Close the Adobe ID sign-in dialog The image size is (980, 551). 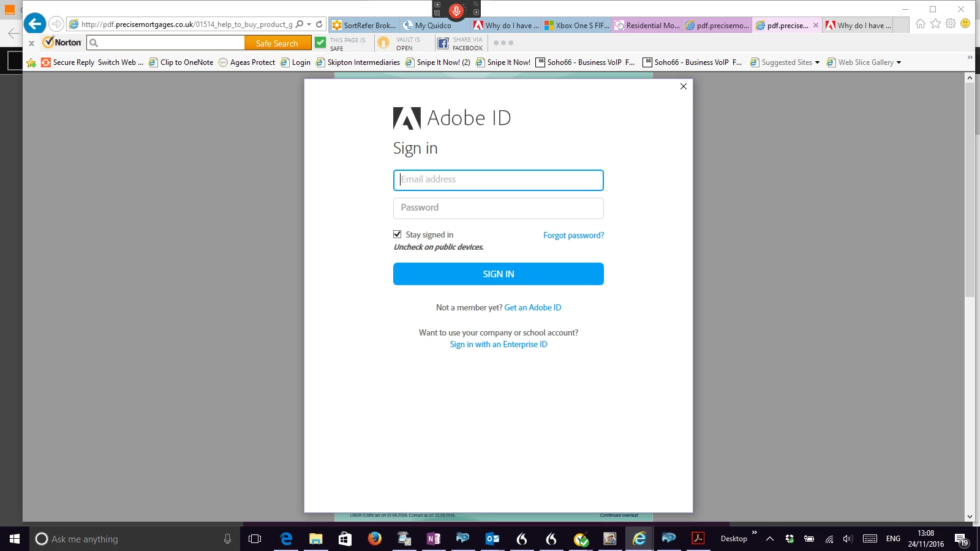(x=684, y=86)
